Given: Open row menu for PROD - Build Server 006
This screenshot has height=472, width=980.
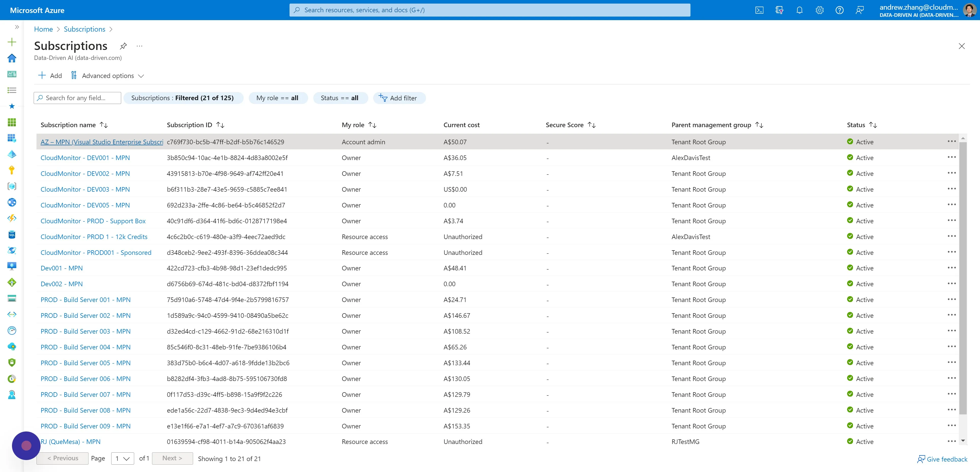Looking at the screenshot, I should (x=951, y=378).
